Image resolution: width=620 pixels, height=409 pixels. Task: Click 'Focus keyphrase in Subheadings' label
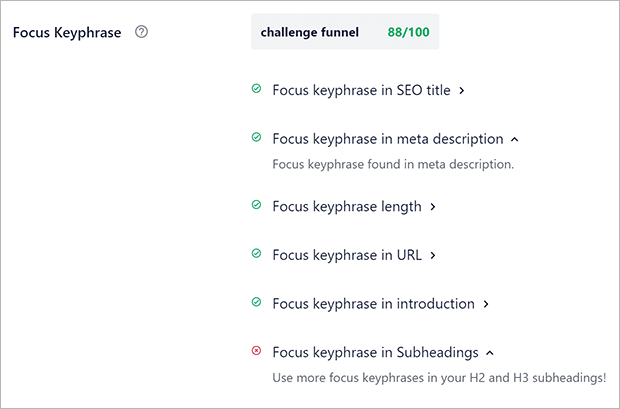click(376, 352)
